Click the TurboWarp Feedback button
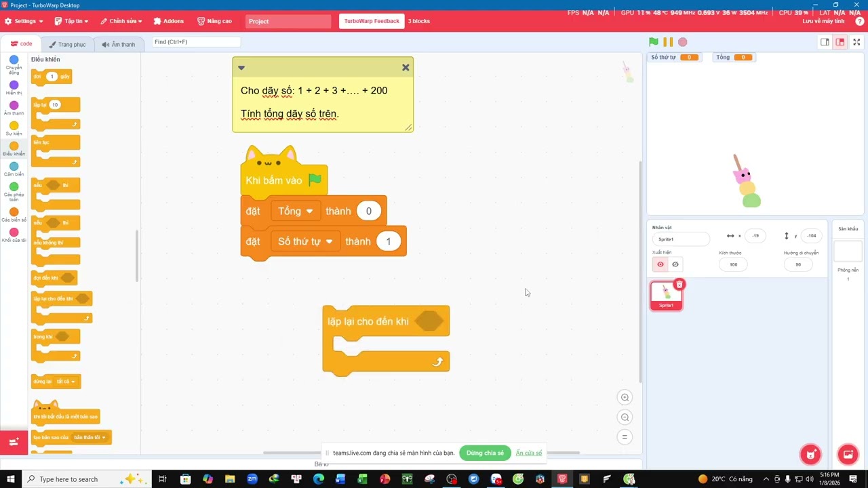This screenshot has height=488, width=868. coord(372,21)
